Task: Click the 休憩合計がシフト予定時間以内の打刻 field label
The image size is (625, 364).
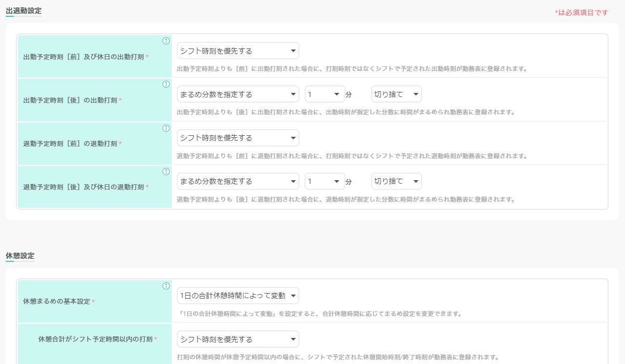Action: 96,339
